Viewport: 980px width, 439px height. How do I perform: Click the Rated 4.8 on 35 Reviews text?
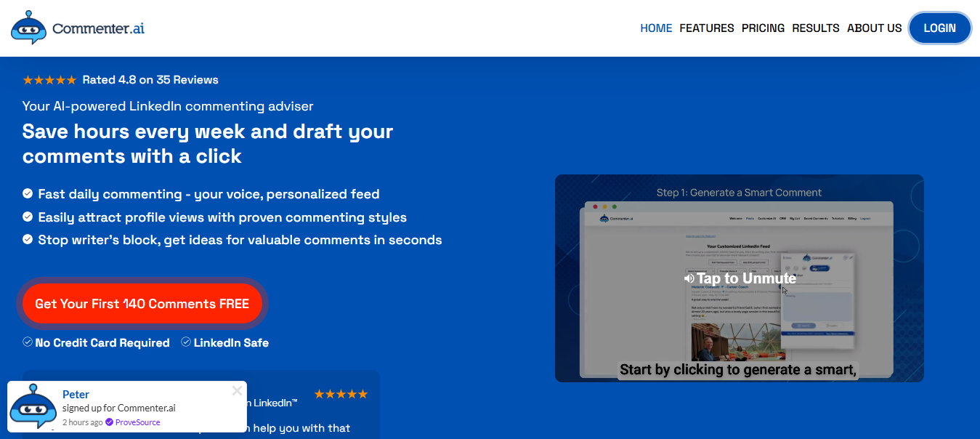click(x=150, y=80)
